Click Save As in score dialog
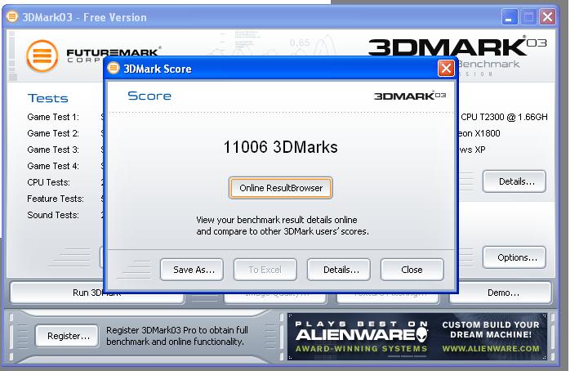The width and height of the screenshot is (588, 371). 192,270
